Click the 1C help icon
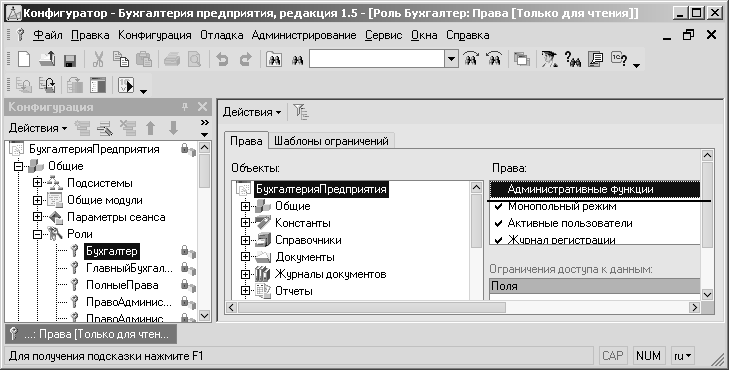 click(x=618, y=59)
